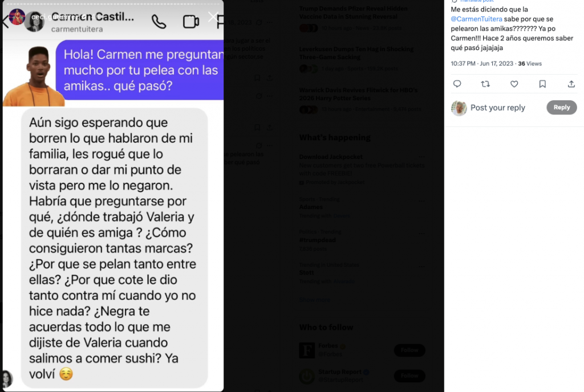
Task: Click the share upload icon under the post
Action: click(571, 84)
